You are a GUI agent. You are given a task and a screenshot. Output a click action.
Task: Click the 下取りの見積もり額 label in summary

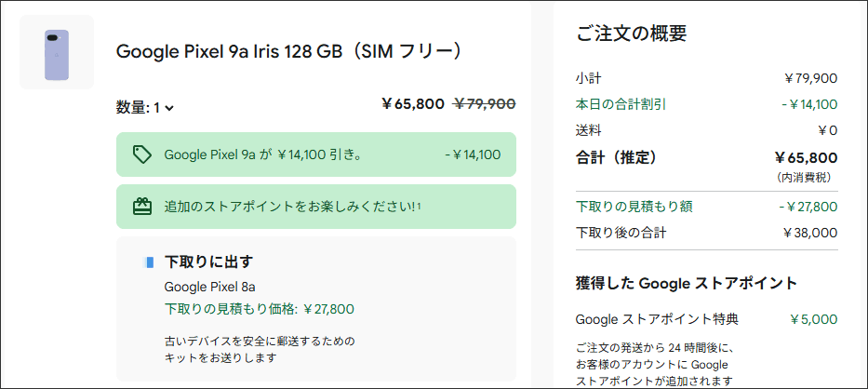634,207
